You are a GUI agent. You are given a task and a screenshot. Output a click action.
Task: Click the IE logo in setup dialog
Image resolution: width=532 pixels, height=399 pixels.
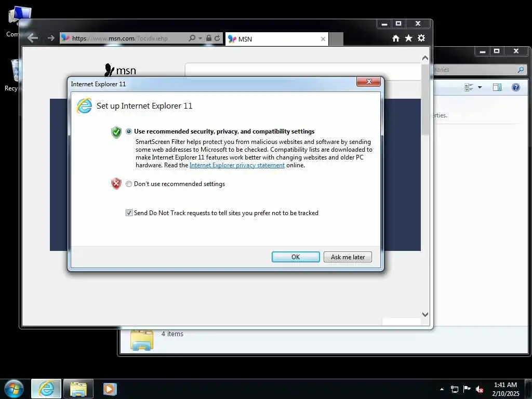pyautogui.click(x=84, y=105)
